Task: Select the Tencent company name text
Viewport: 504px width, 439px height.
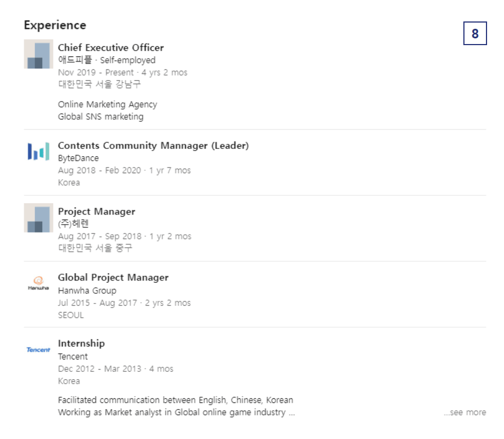Action: point(73,357)
